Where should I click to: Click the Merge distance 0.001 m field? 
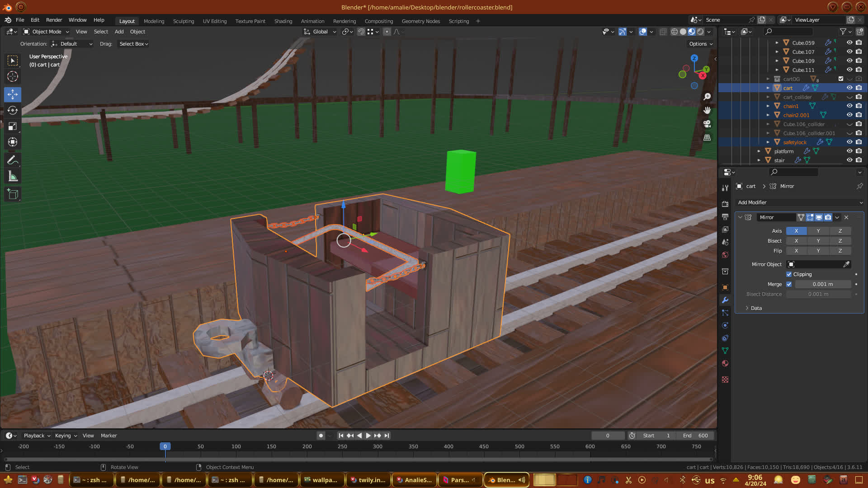coord(822,284)
